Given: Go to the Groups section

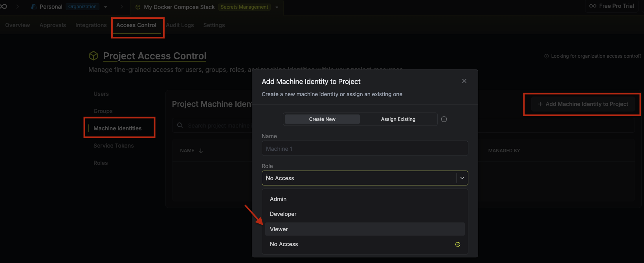Looking at the screenshot, I should [103, 111].
